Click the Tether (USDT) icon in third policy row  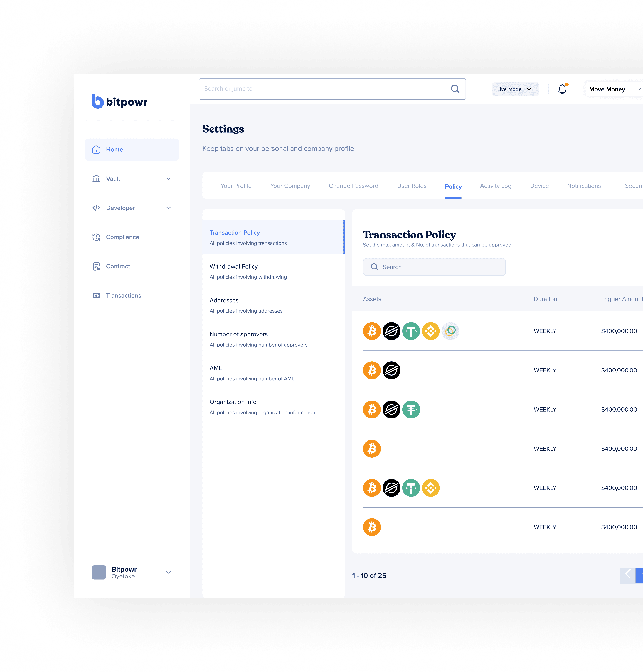411,409
